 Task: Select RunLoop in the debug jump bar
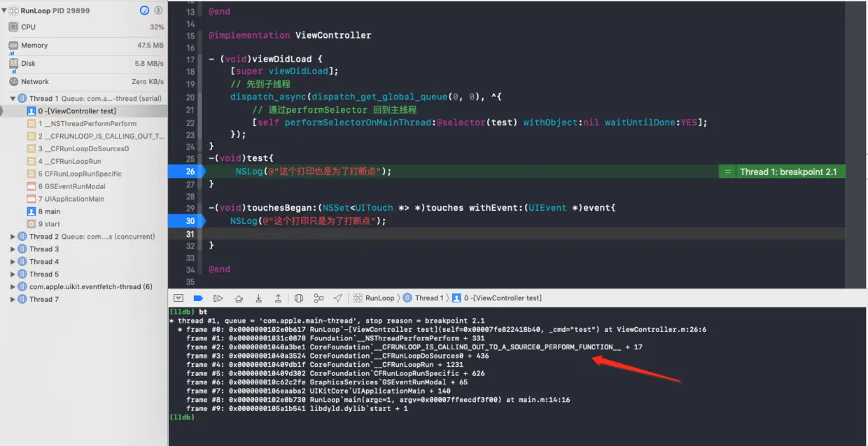pyautogui.click(x=374, y=298)
